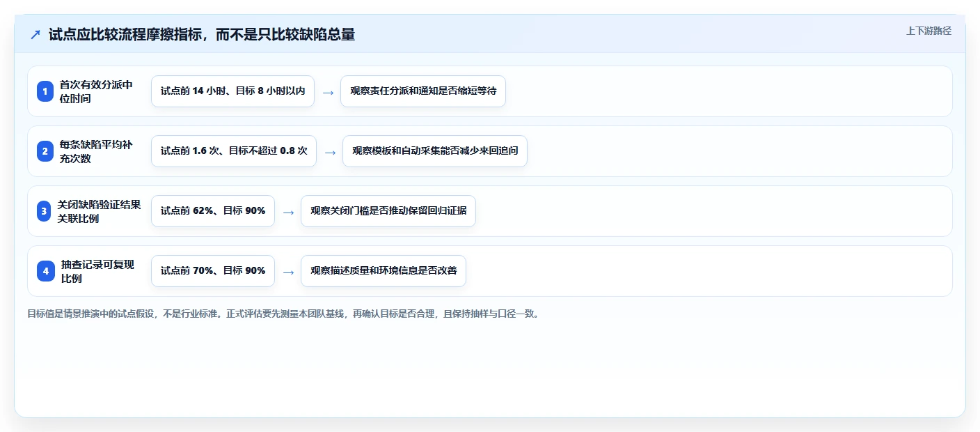This screenshot has width=980, height=432.
Task: Click the arrow after 试点前 1.6 次
Action: point(330,152)
